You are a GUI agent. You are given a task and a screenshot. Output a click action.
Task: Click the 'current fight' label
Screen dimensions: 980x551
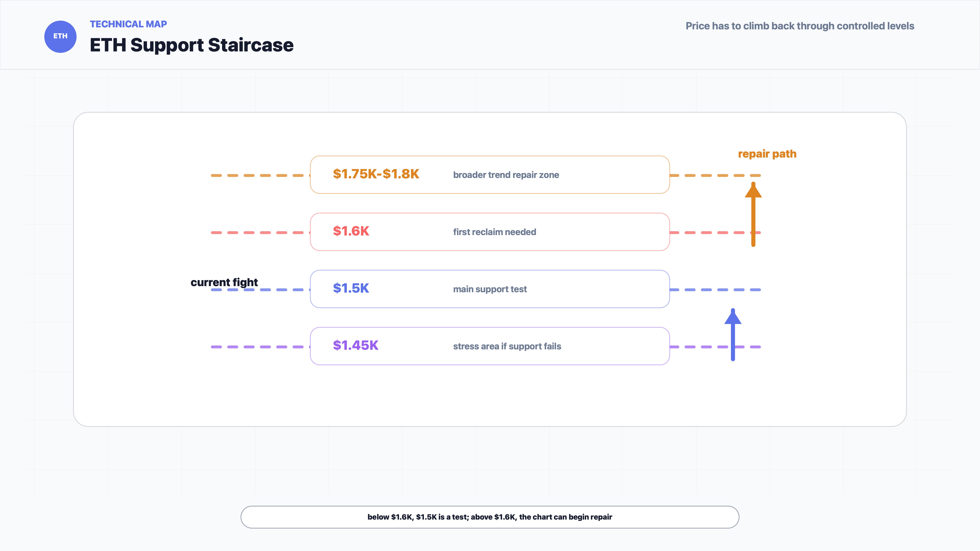pyautogui.click(x=224, y=282)
